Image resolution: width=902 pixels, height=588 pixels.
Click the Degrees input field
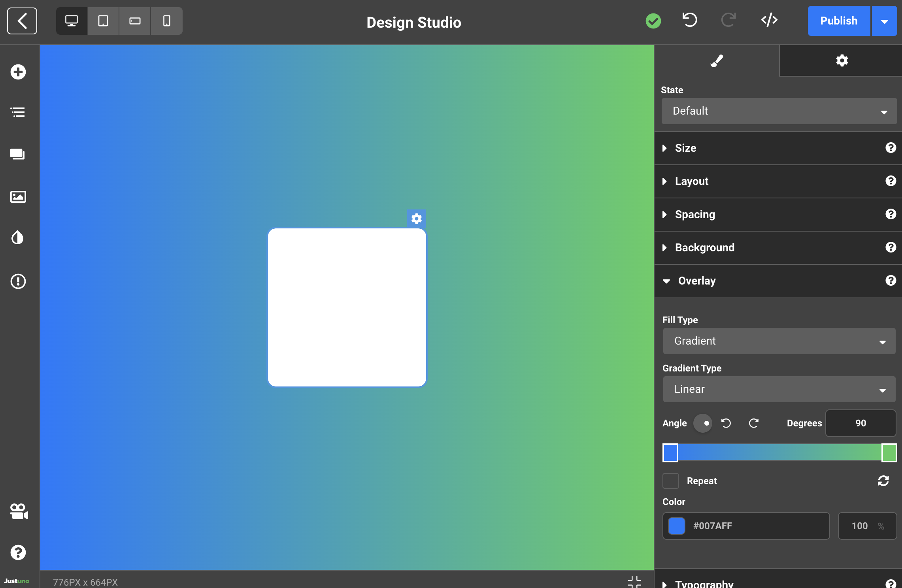point(860,423)
